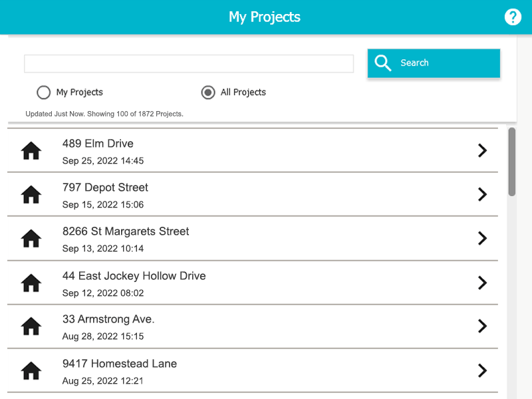Click the house icon for 9417 Homestead Lane

(x=31, y=370)
